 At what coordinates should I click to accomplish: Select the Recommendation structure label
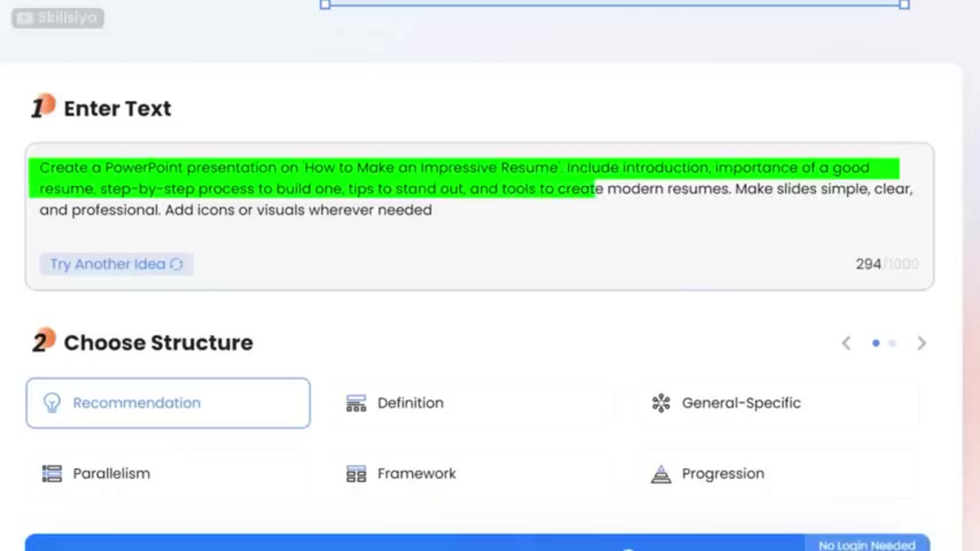tap(137, 403)
